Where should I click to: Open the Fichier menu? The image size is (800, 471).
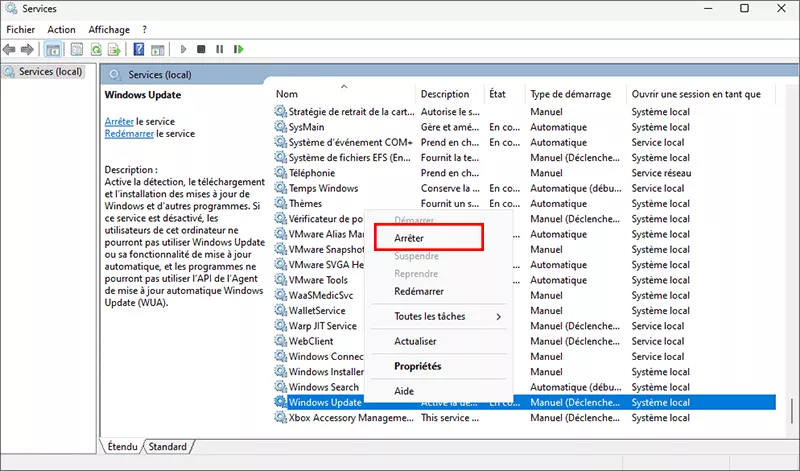coord(20,30)
